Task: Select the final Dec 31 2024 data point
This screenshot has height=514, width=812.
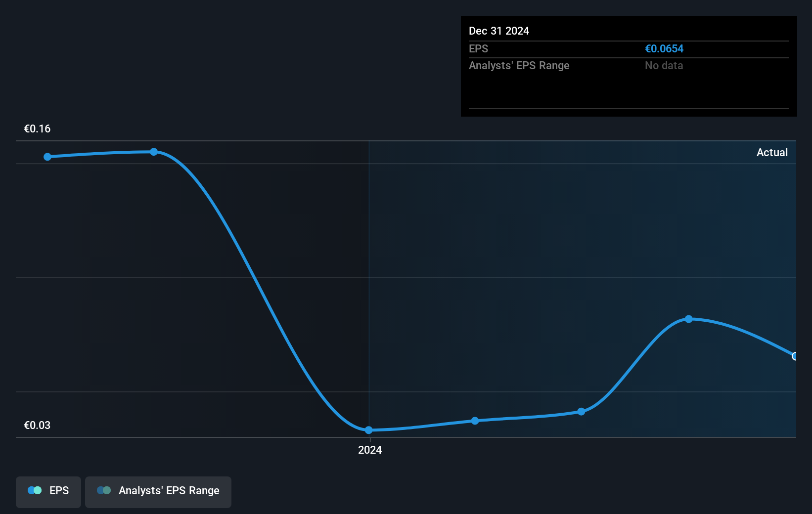Action: click(795, 356)
